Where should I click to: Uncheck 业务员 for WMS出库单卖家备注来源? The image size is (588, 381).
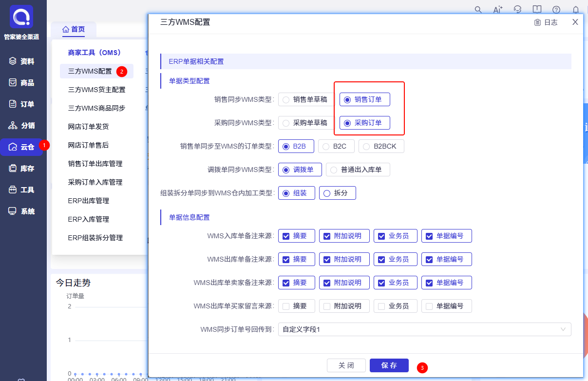pyautogui.click(x=396, y=283)
